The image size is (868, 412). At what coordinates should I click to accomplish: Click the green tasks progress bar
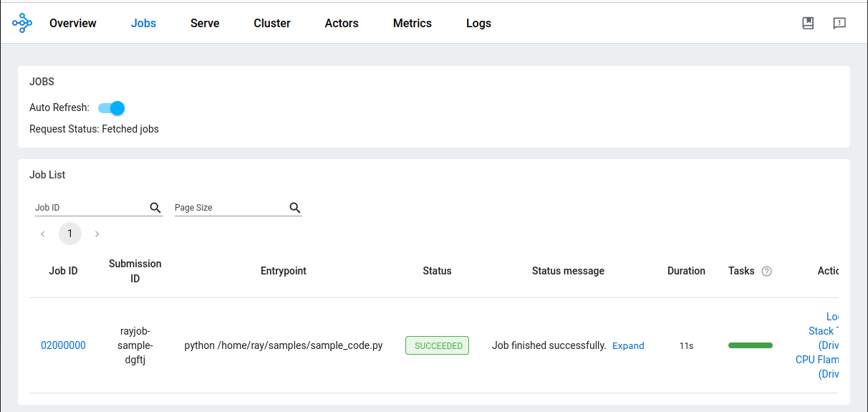point(750,345)
